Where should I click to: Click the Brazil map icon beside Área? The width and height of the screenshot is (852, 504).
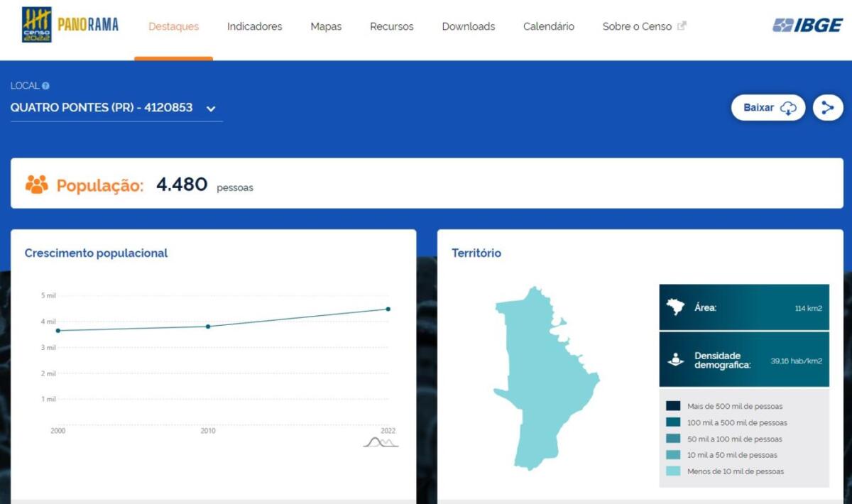click(675, 307)
